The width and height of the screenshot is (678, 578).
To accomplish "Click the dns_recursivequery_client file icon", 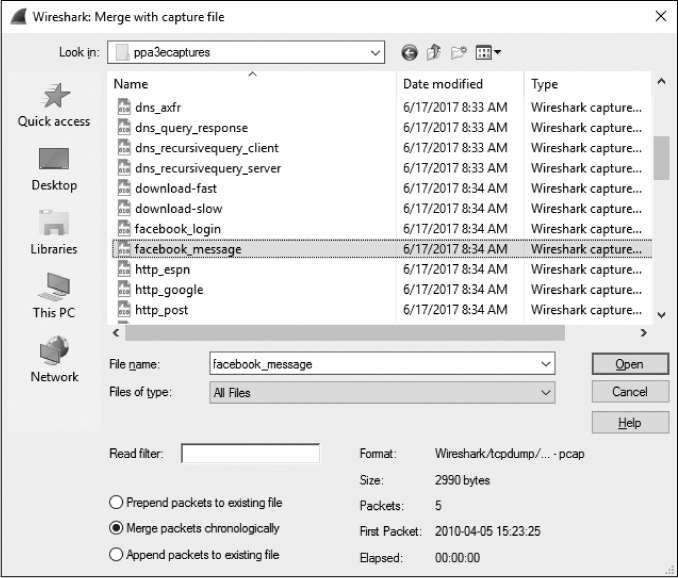I will click(x=124, y=147).
